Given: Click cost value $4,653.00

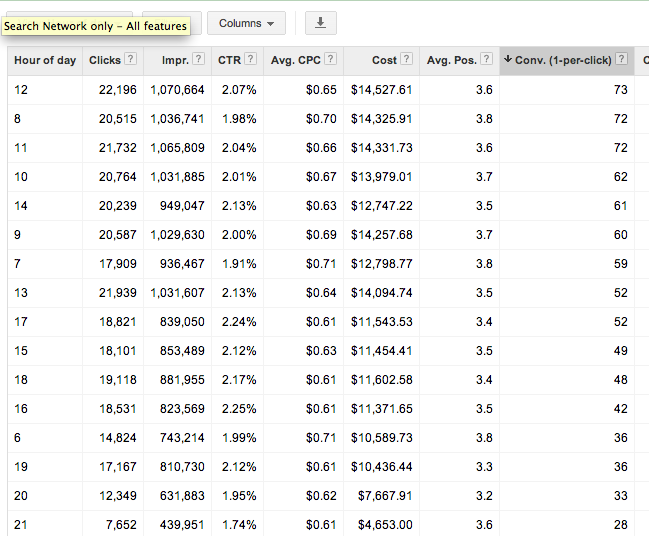Looking at the screenshot, I should pyautogui.click(x=385, y=524).
